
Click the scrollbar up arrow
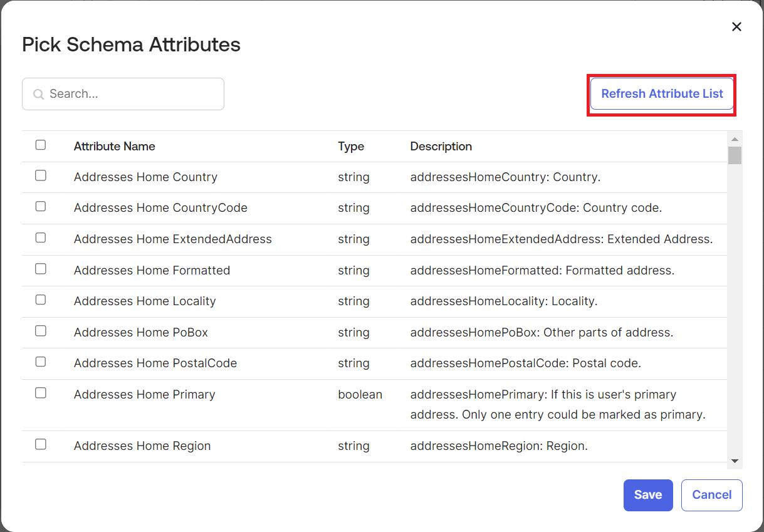(x=735, y=139)
